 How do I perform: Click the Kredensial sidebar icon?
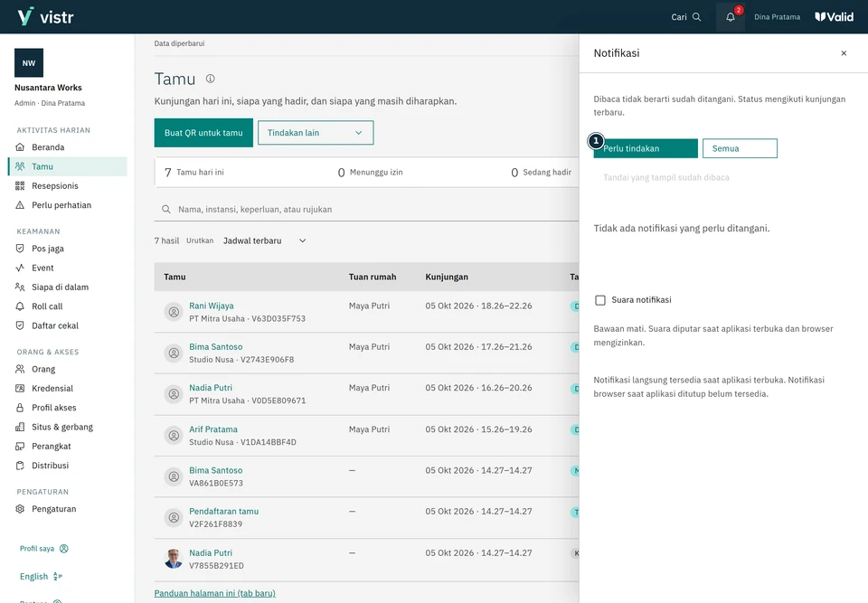[x=20, y=388]
